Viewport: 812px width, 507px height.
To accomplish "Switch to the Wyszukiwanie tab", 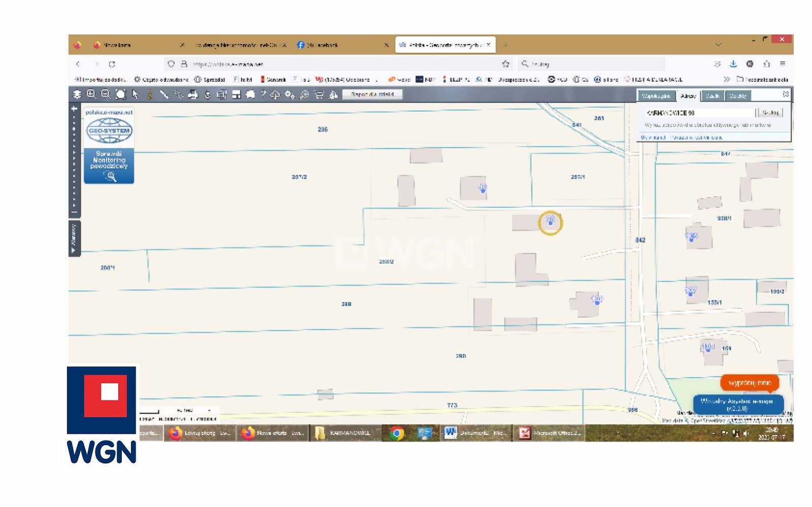I will (x=656, y=96).
